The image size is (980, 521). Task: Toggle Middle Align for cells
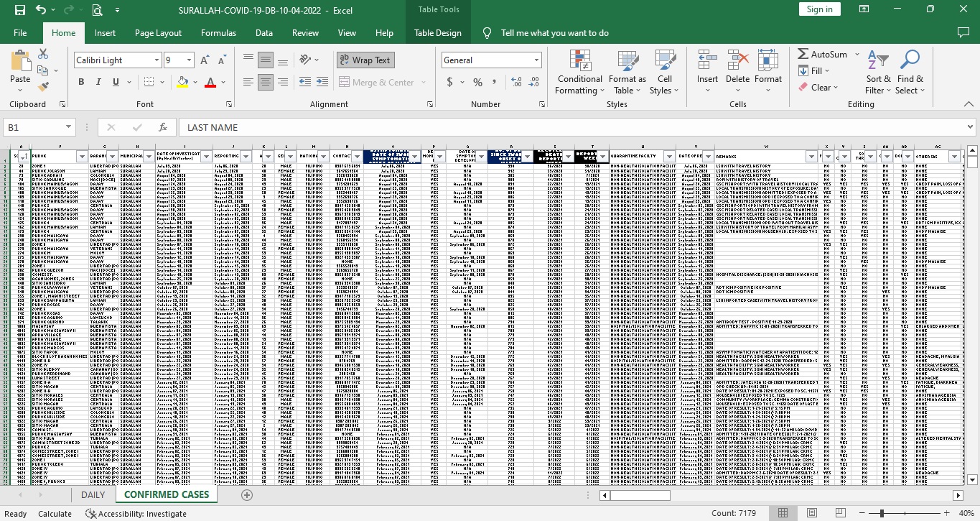[266, 60]
